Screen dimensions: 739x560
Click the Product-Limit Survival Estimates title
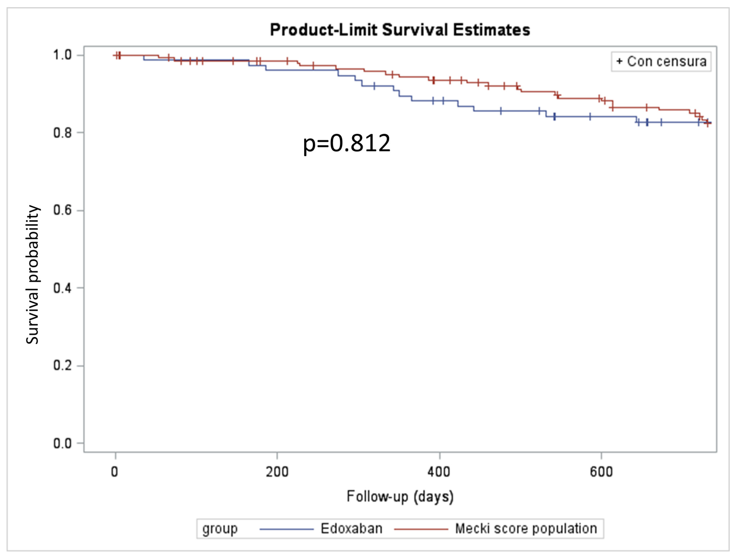tap(400, 30)
